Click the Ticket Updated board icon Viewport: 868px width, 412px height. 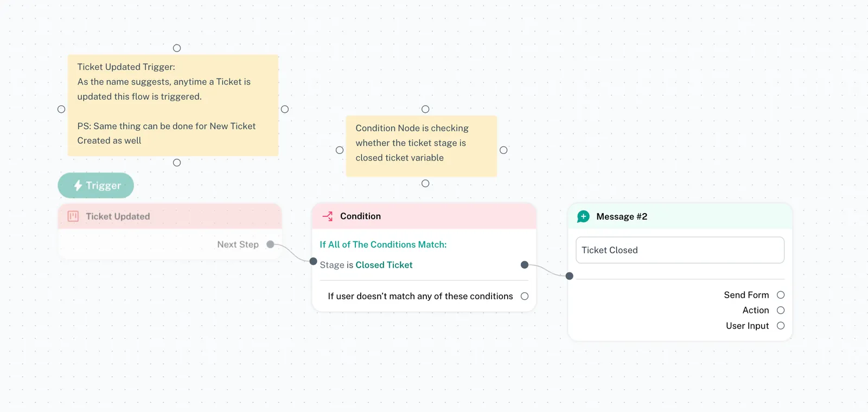point(73,216)
